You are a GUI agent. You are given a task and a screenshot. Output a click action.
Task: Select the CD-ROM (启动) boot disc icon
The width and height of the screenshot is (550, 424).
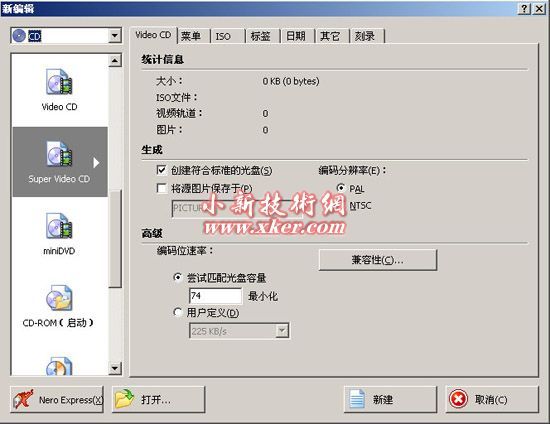click(59, 298)
